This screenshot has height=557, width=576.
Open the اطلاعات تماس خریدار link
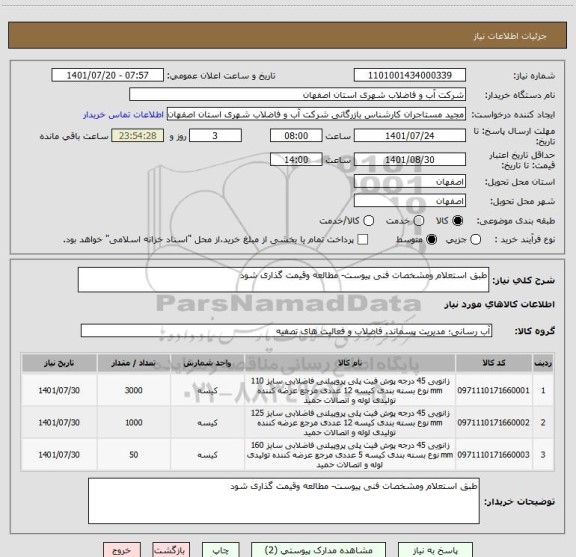coord(123,115)
